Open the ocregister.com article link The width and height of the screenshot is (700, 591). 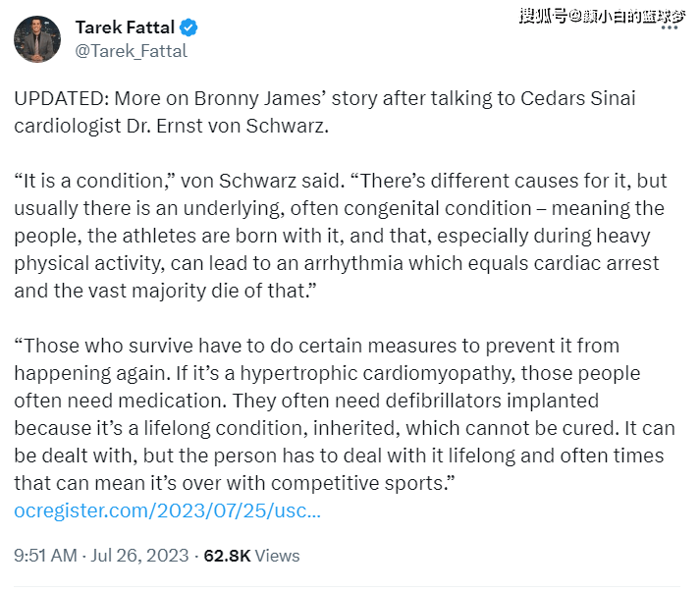pyautogui.click(x=167, y=510)
